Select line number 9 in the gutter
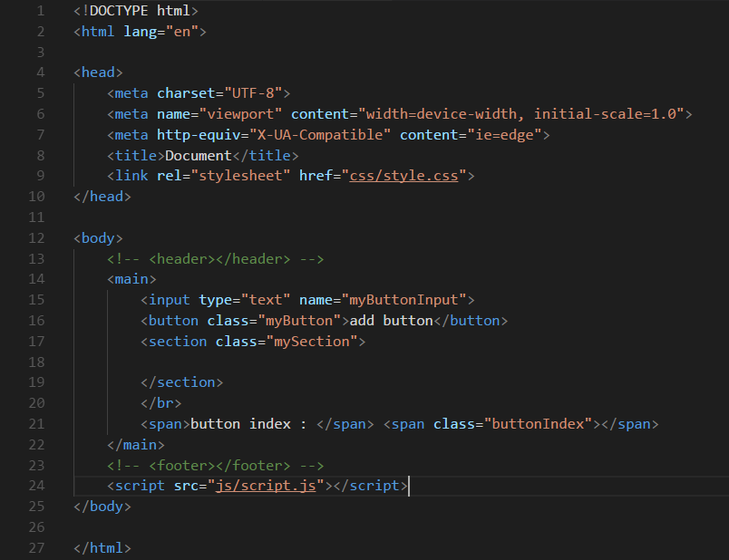Screen dimensions: 729x560 pyautogui.click(x=40, y=175)
